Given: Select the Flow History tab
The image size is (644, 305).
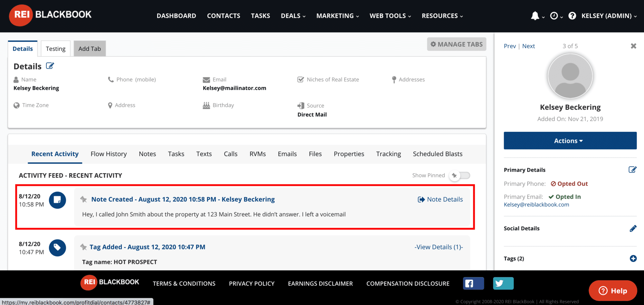Looking at the screenshot, I should click(109, 154).
